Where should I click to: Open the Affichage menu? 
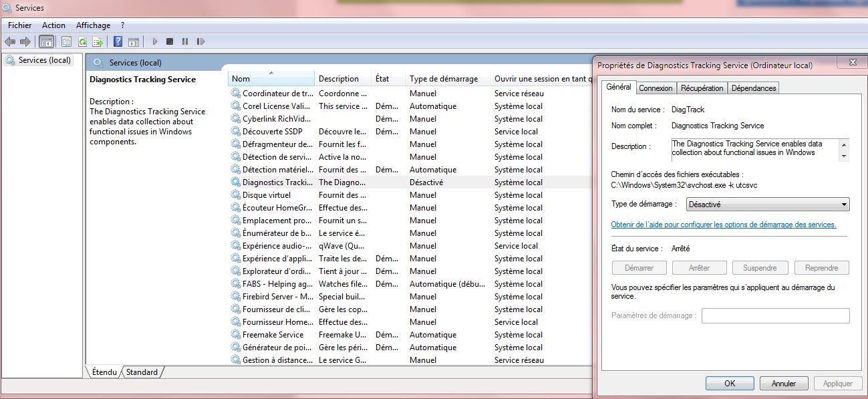93,25
